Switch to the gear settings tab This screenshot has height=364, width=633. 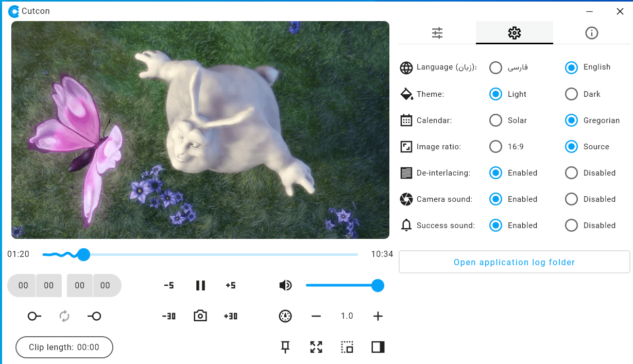[x=515, y=33]
